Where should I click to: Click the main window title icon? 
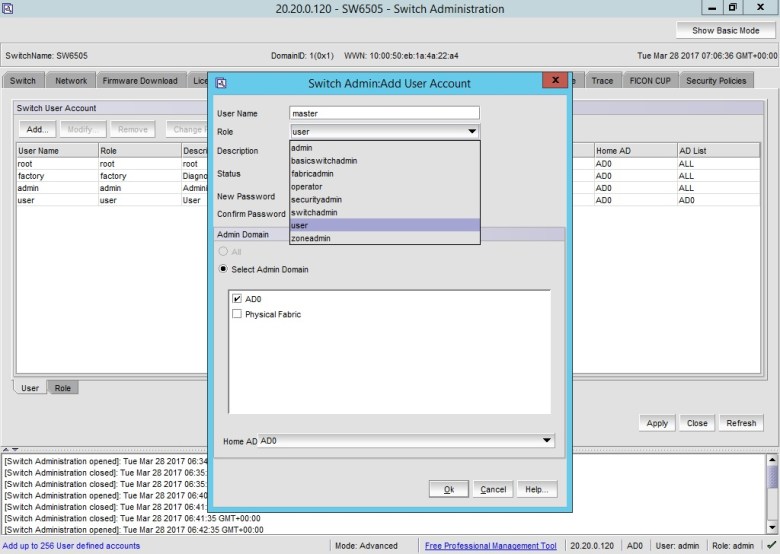(x=9, y=8)
